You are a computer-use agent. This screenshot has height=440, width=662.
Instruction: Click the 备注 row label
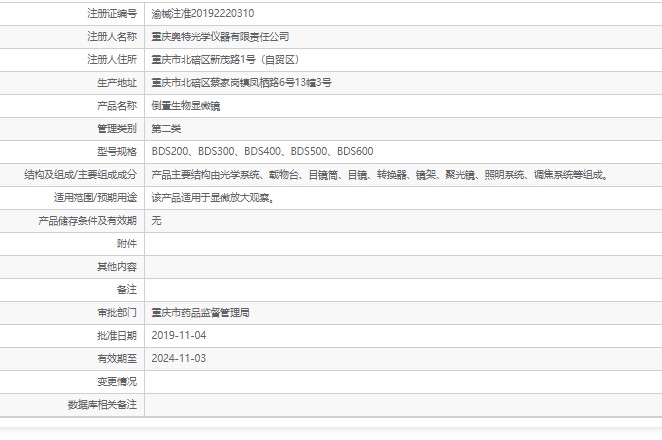tap(127, 289)
